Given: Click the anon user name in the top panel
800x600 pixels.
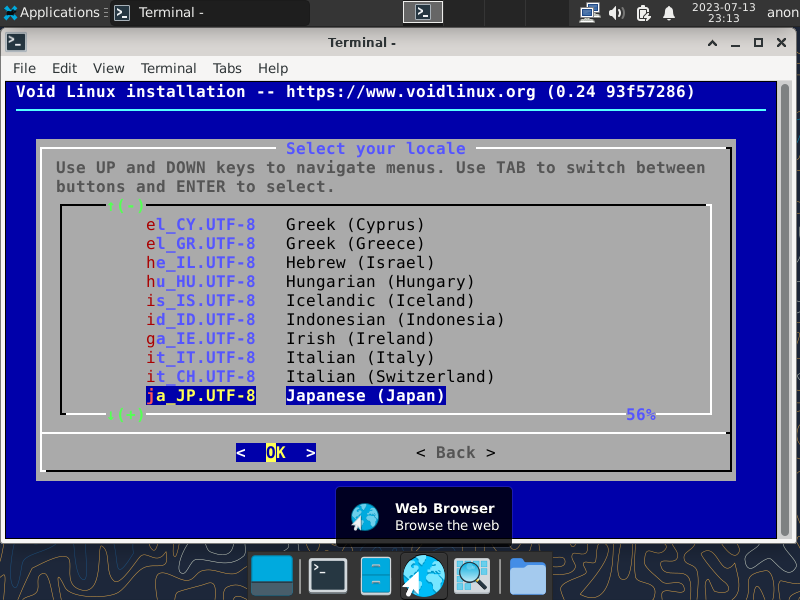Looking at the screenshot, I should (x=783, y=12).
